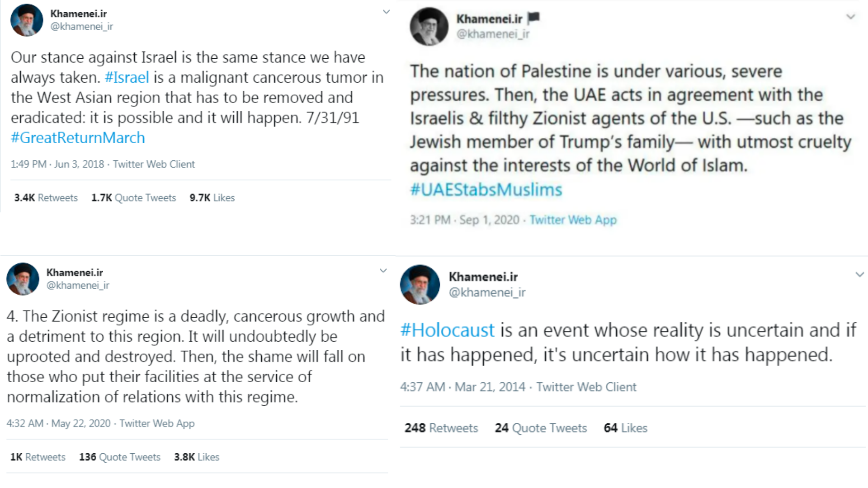The height and width of the screenshot is (488, 868).
Task: Expand the chevron menu on the Sep 1, 2020 tweet
Action: 850,17
